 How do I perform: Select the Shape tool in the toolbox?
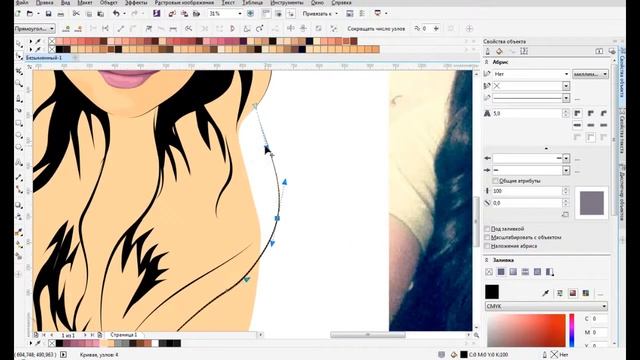[x=19, y=57]
